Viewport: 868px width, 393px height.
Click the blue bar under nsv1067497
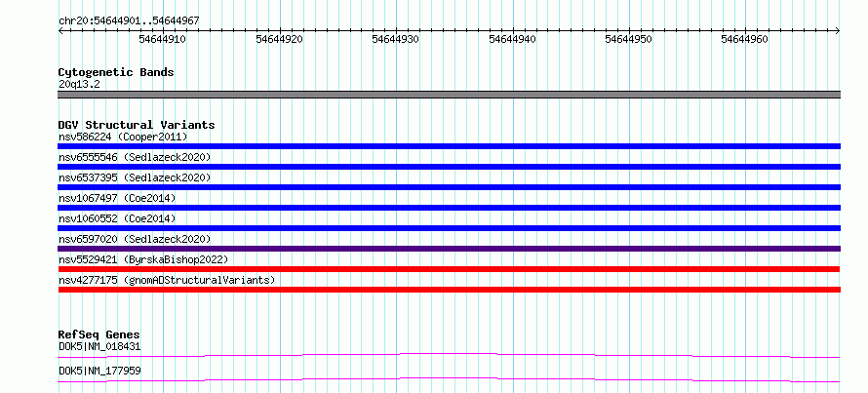tap(449, 208)
